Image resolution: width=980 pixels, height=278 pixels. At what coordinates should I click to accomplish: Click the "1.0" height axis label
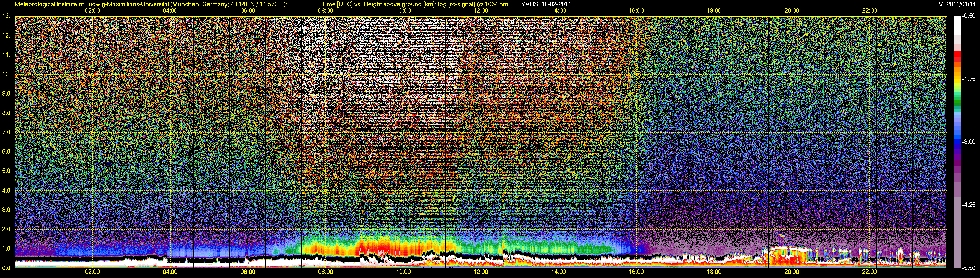[6, 248]
